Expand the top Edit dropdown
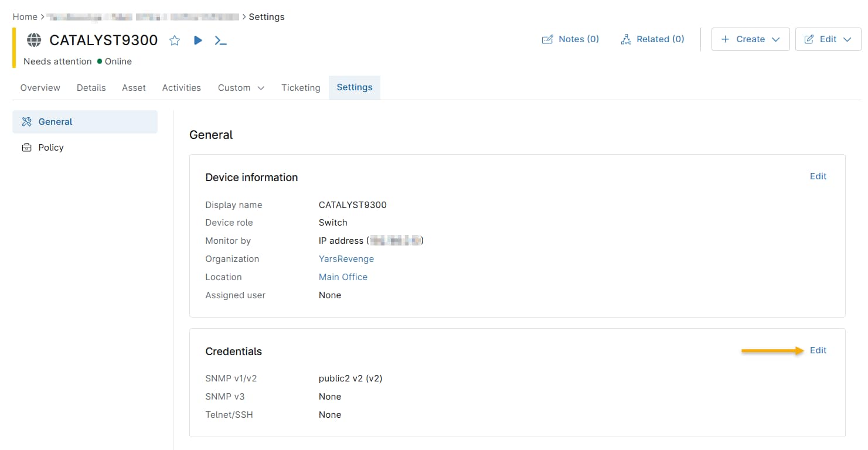Viewport: 868px width, 450px height. 828,39
